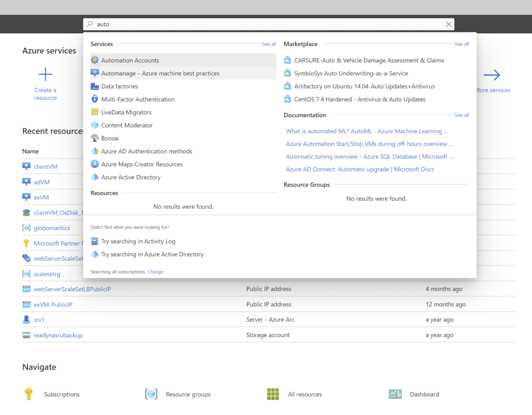Go to Resource groups in Navigate section
Image resolution: width=532 pixels, height=415 pixels.
click(188, 394)
